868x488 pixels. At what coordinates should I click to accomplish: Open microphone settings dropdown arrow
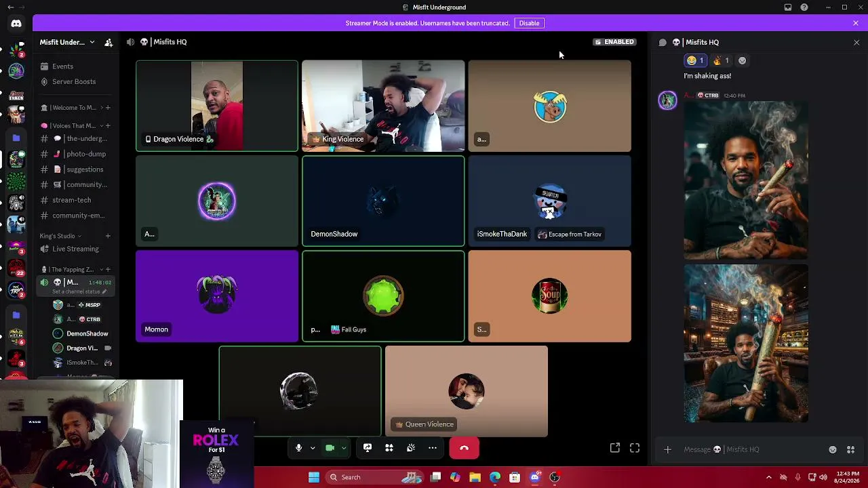(313, 448)
